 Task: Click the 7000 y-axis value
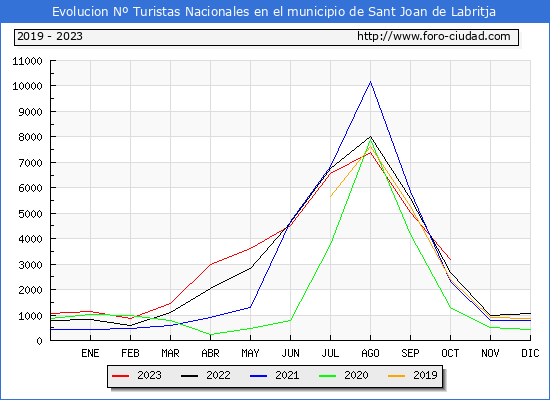31,163
